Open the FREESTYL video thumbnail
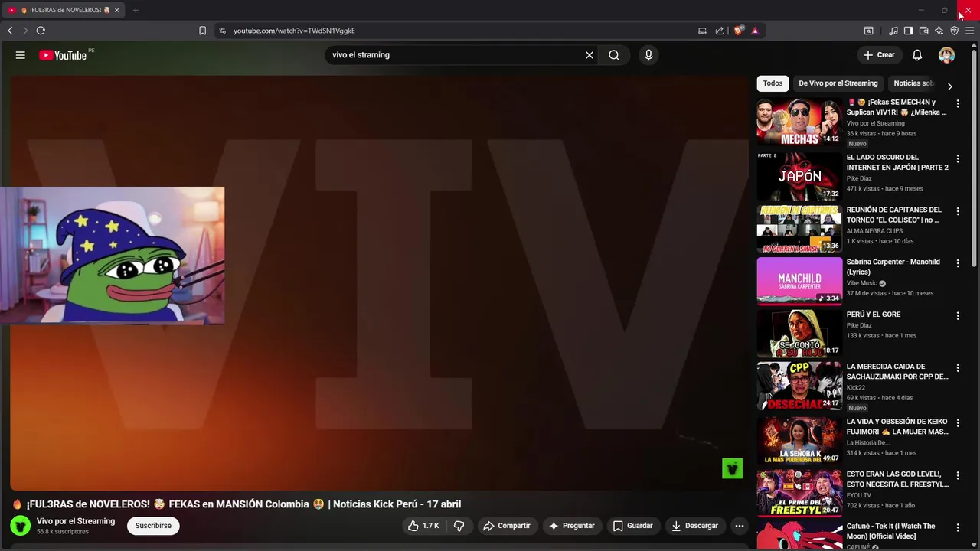This screenshot has width=980, height=551. (x=799, y=493)
